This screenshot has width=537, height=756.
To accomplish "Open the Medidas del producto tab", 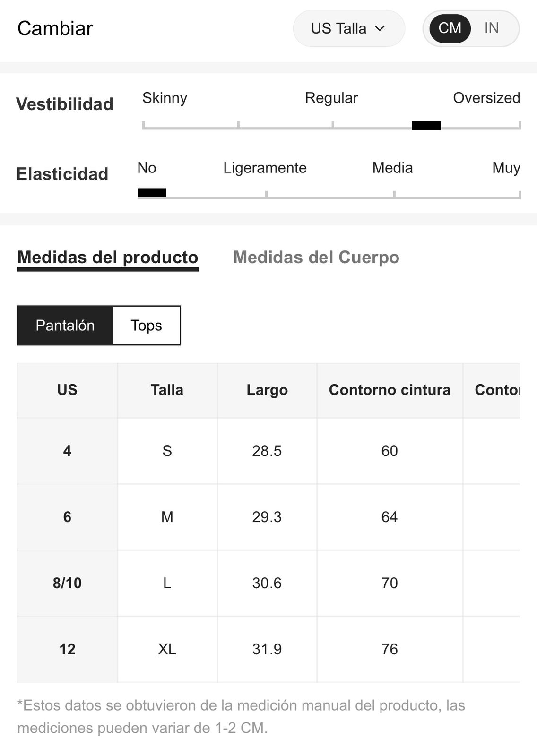I will (108, 258).
